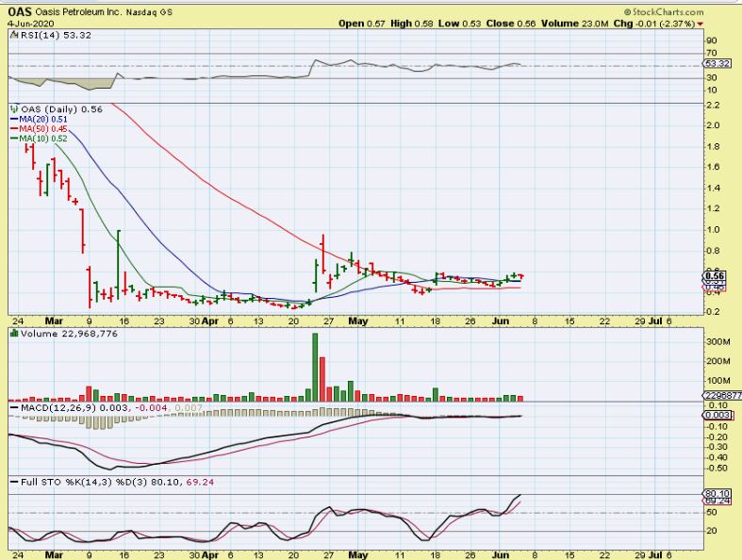This screenshot has width=742, height=560.
Task: Click the green MA(10) 0.52 legend entry
Action: (x=39, y=139)
